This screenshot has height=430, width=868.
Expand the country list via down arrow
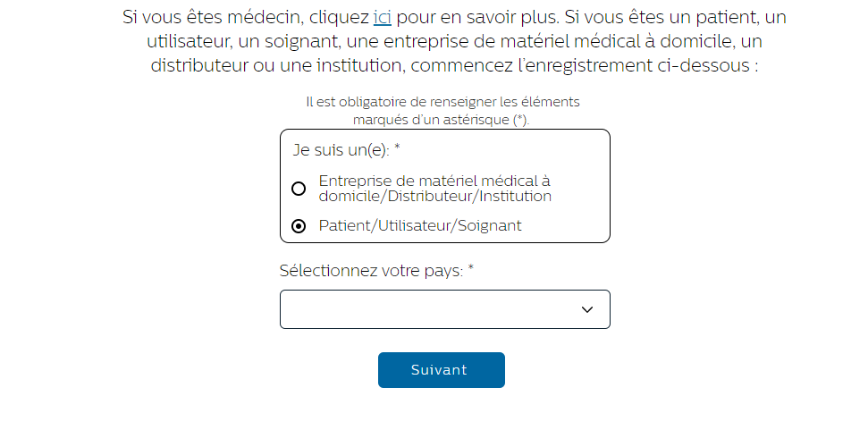click(x=586, y=310)
